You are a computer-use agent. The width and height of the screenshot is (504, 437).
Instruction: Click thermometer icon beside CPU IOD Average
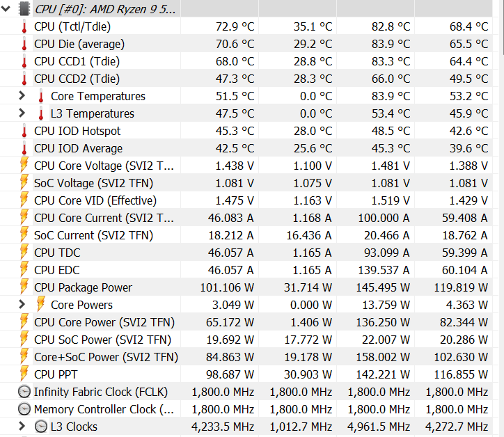tap(24, 148)
